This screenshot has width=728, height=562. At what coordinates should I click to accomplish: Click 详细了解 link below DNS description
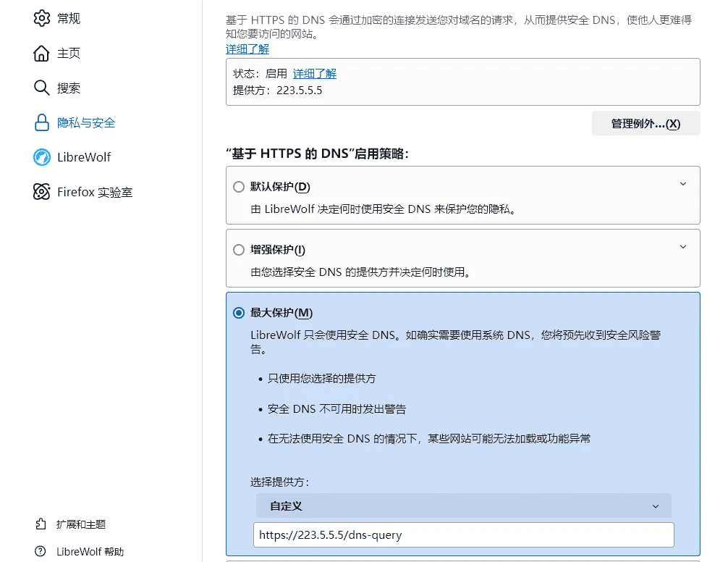click(247, 49)
